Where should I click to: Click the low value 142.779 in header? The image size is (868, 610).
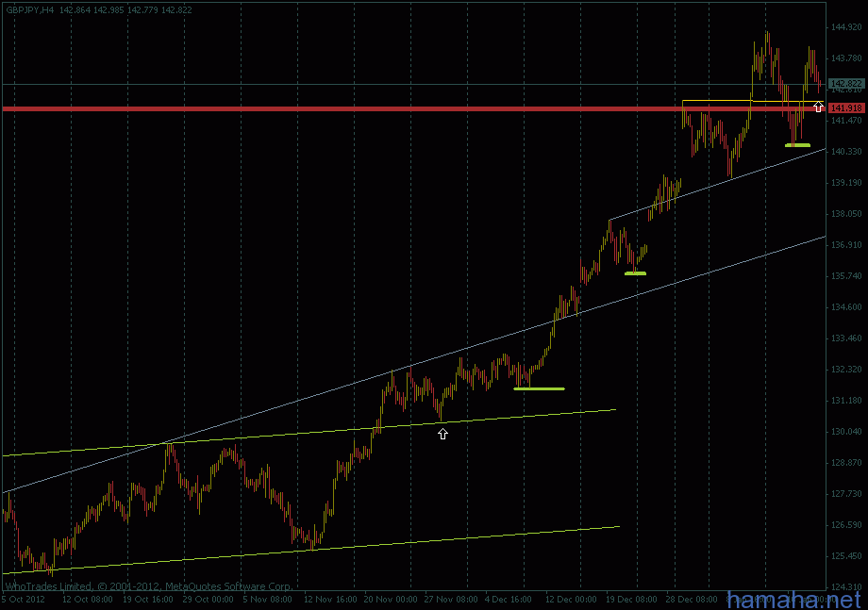142,10
